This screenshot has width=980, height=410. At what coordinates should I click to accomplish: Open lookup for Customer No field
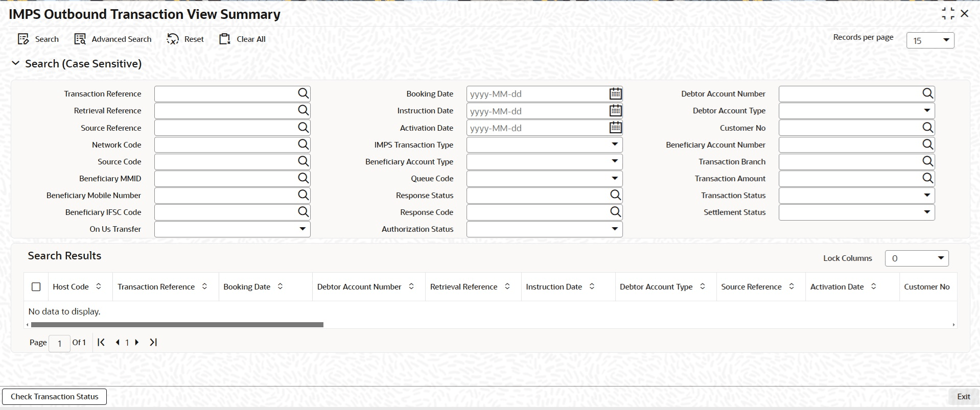(928, 128)
